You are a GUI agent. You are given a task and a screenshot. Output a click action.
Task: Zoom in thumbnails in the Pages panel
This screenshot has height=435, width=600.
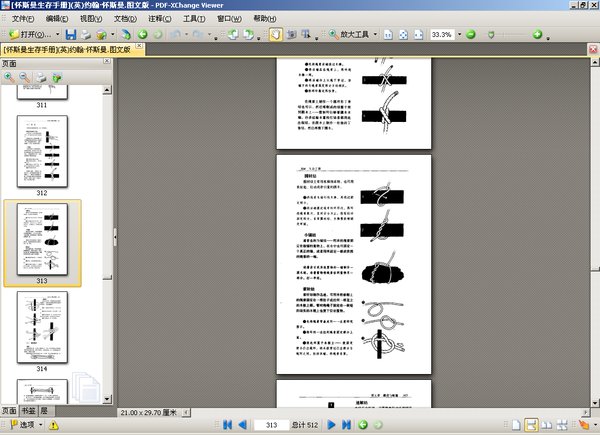9,76
